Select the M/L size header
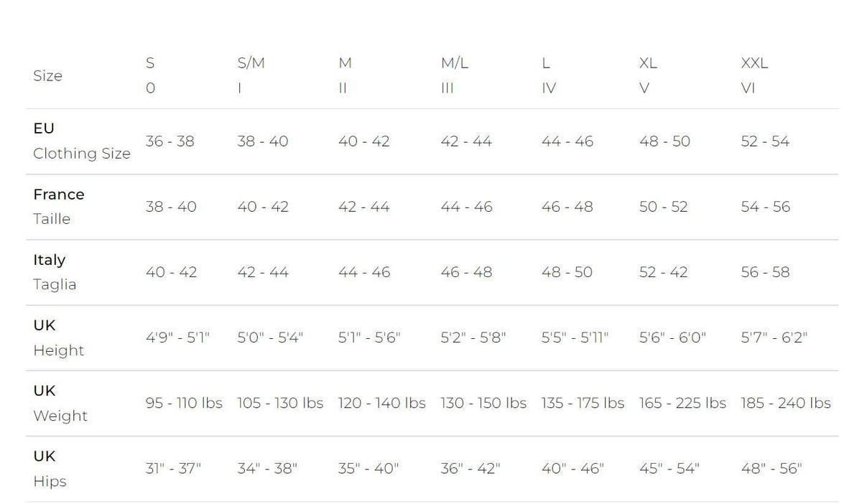 (454, 75)
